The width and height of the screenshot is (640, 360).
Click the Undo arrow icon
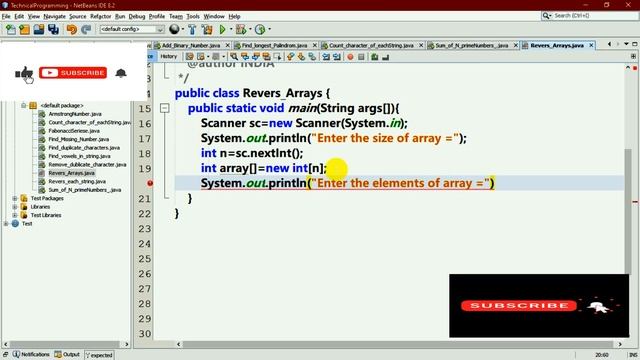(x=71, y=29)
